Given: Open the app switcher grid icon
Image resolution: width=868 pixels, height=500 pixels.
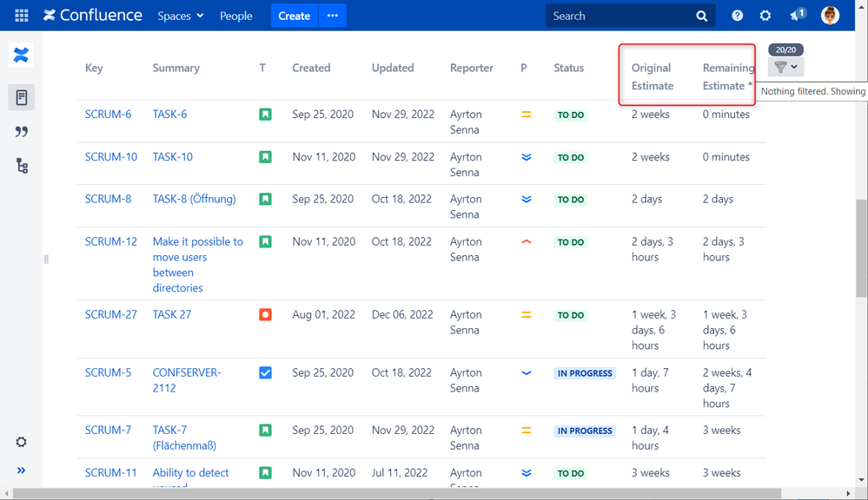Looking at the screenshot, I should (22, 16).
